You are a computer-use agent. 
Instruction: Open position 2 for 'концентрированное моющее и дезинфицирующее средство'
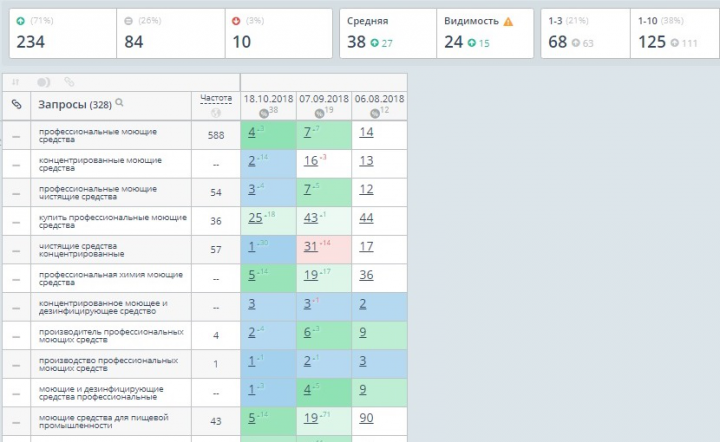tap(363, 304)
